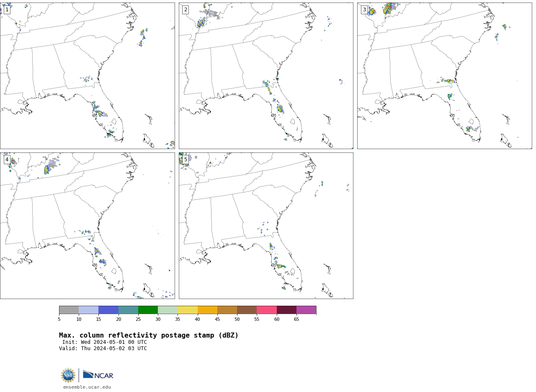536x392 pixels.
Task: Click the Init: Wed 2024-05-01 00 UTC text
Action: click(105, 342)
